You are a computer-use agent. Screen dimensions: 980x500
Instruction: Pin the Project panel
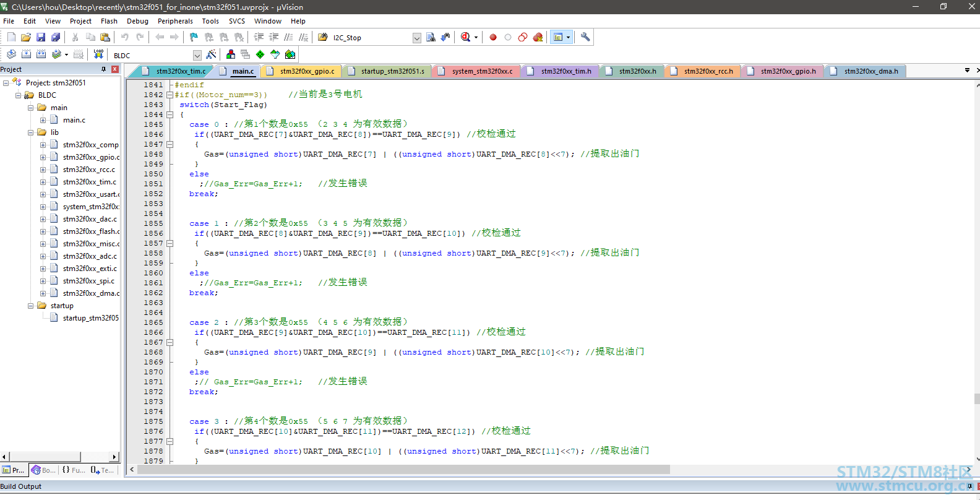point(103,69)
